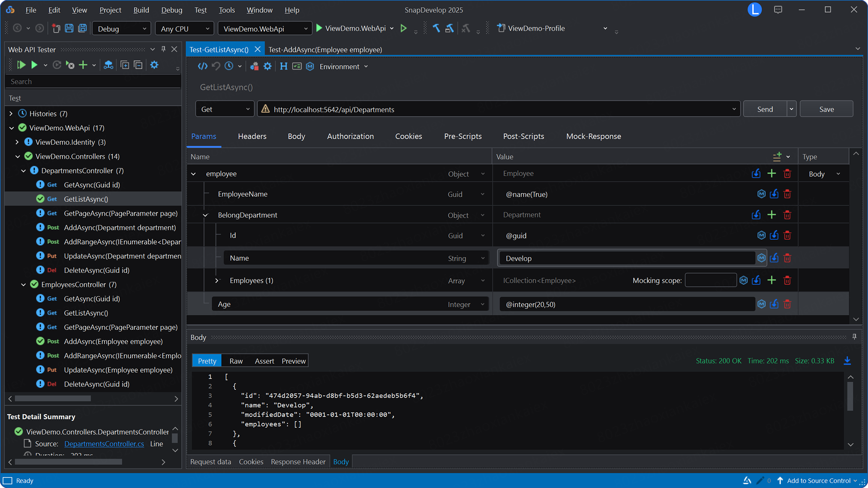
Task: Delete the Age parameter row
Action: coord(787,304)
